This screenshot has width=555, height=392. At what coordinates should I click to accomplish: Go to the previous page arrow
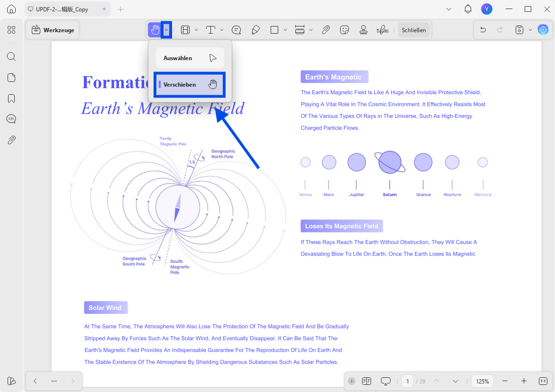(437, 381)
